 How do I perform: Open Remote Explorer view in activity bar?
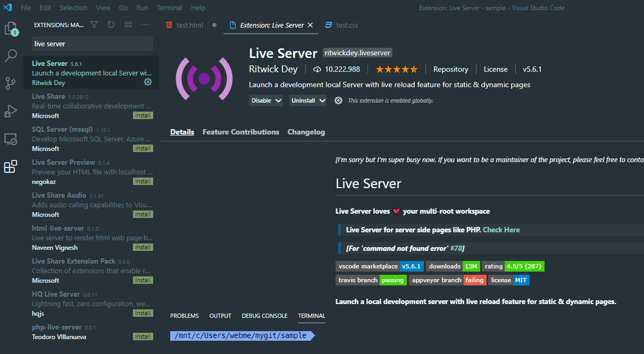pyautogui.click(x=11, y=139)
